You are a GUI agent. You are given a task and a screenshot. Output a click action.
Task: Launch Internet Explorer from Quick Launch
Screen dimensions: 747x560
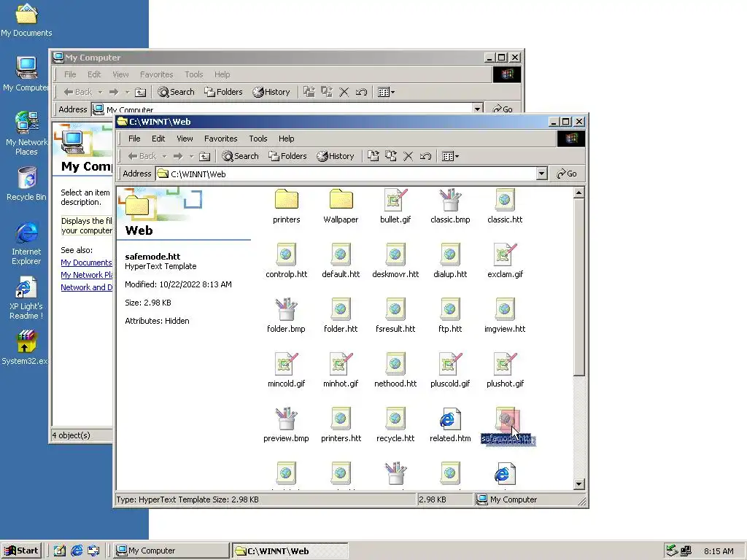click(77, 551)
